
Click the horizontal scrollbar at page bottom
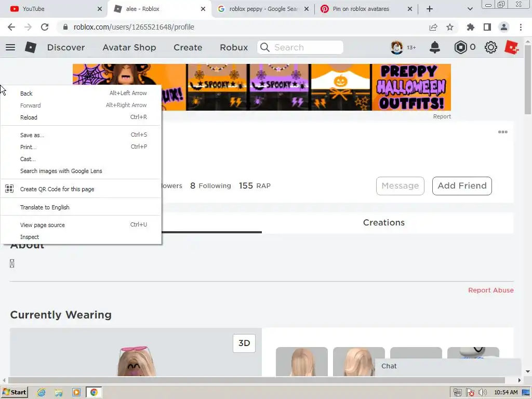(256, 380)
